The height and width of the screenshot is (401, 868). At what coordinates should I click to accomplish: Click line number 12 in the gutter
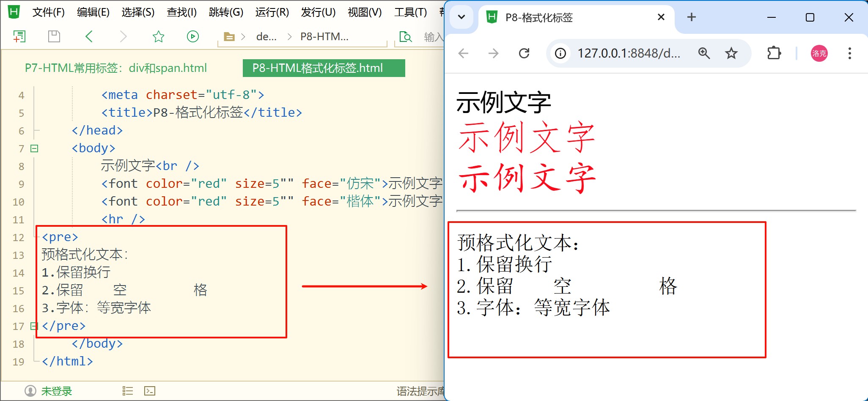(x=18, y=237)
